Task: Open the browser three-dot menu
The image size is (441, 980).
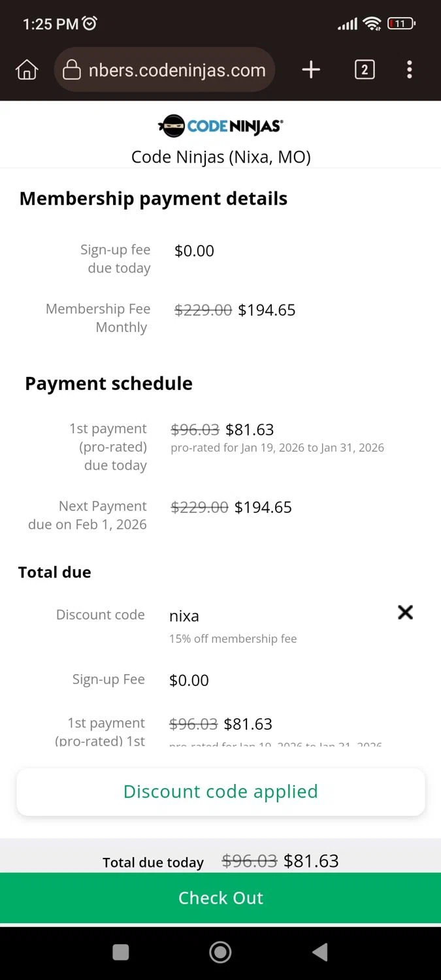Action: click(x=410, y=70)
